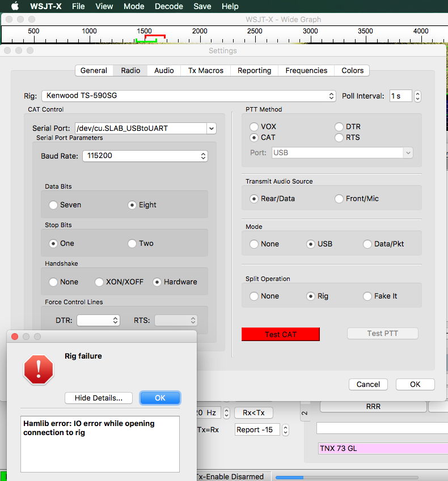This screenshot has width=448, height=481.
Task: Click the Test PTT button
Action: [383, 334]
